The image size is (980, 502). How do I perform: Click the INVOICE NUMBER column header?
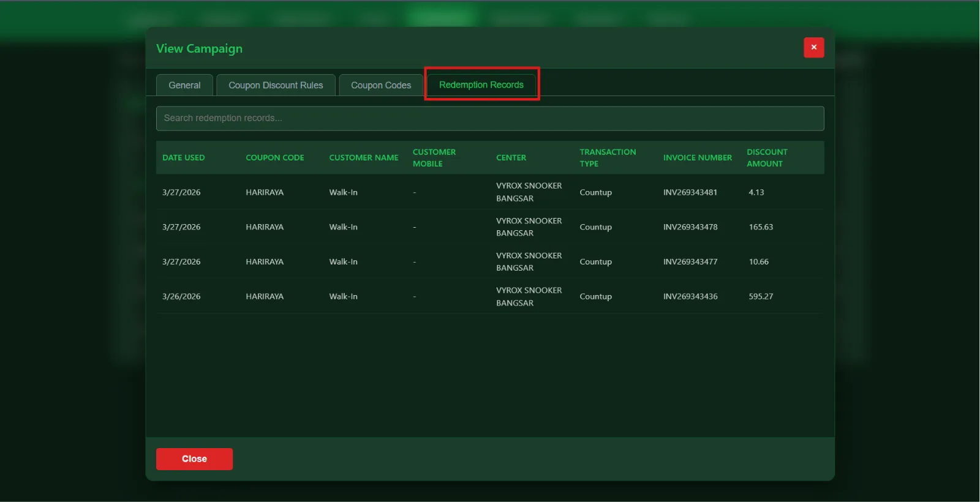[x=698, y=157]
